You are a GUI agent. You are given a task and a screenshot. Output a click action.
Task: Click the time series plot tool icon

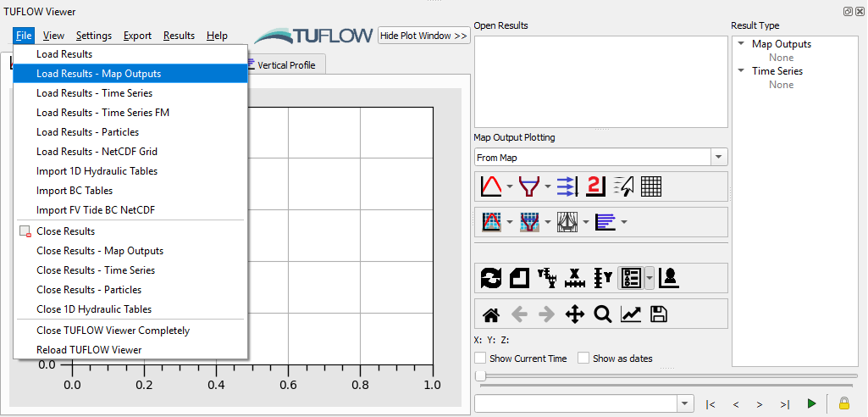tap(491, 186)
